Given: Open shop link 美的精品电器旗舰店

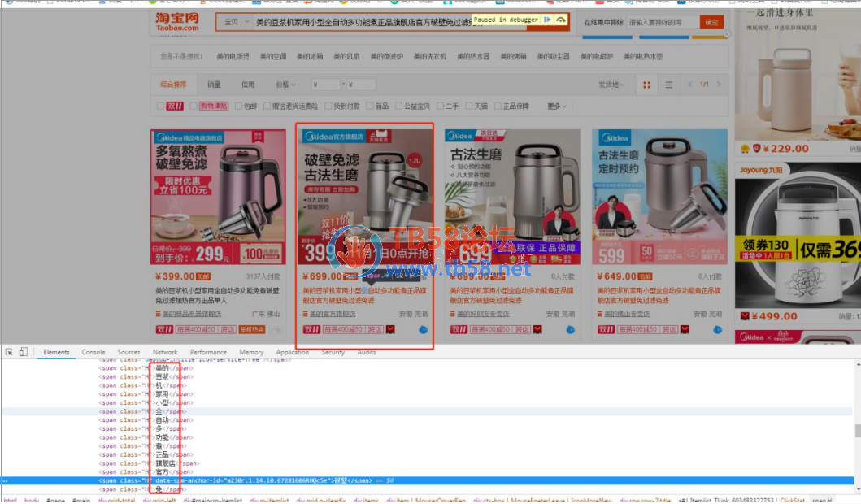Looking at the screenshot, I should [x=192, y=314].
